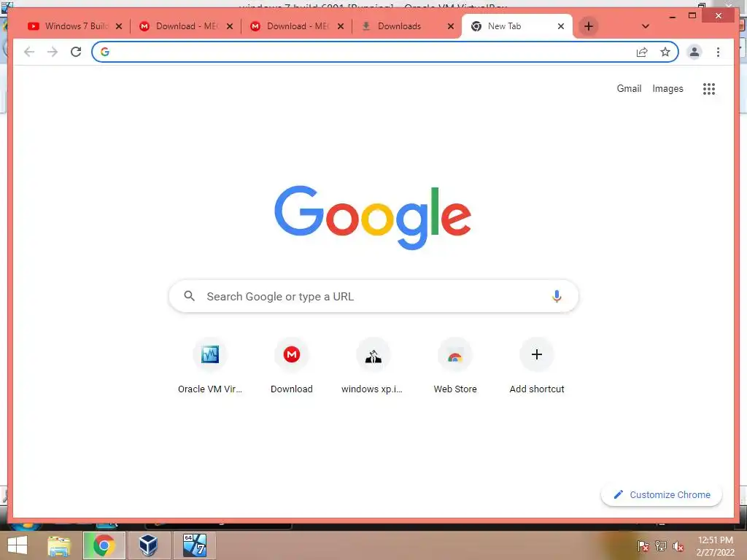Reload the page with the refresh icon

click(76, 52)
